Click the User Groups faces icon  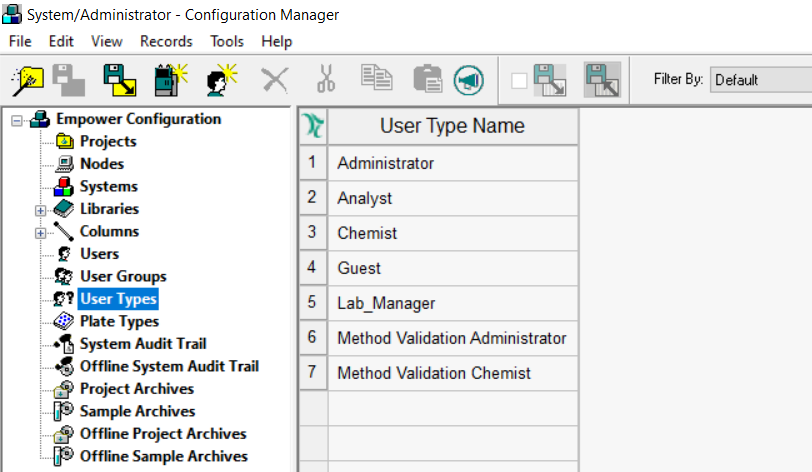64,276
